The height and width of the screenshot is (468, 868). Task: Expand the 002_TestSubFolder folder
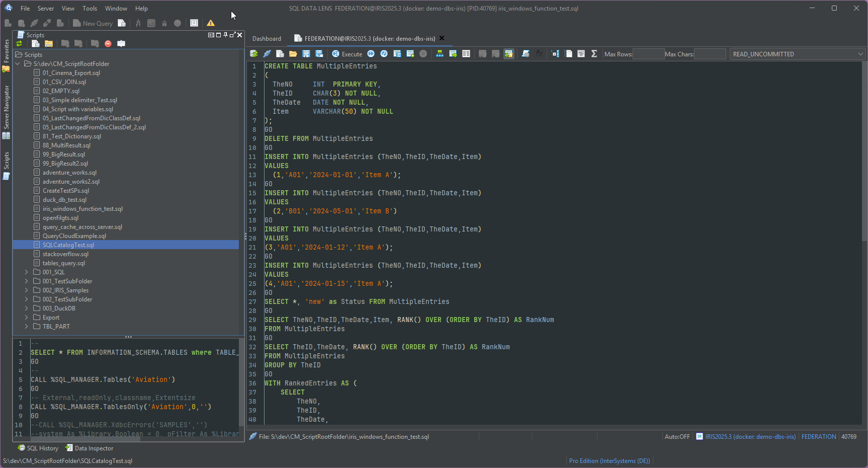click(x=27, y=299)
